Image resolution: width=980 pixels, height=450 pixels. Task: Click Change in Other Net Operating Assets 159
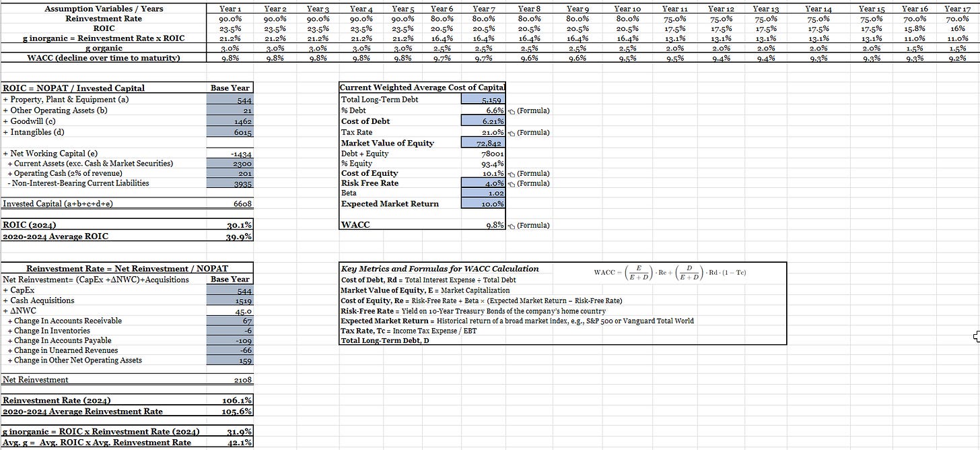(230, 360)
